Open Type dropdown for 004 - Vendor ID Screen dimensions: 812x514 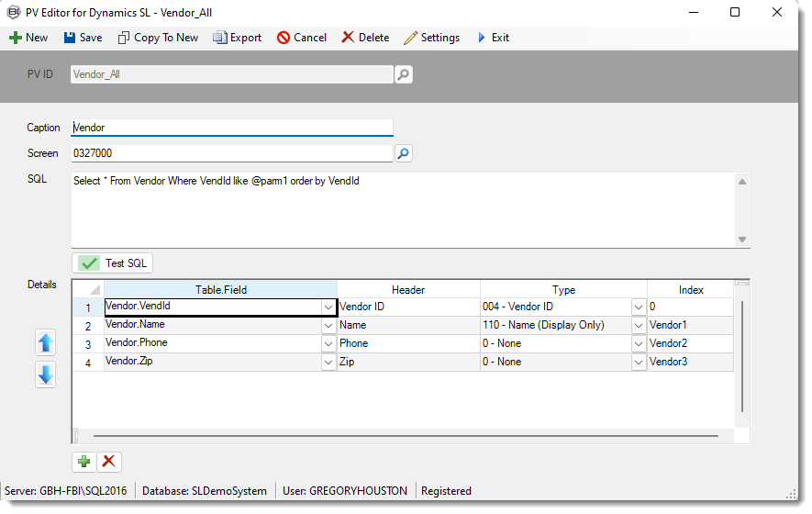639,307
